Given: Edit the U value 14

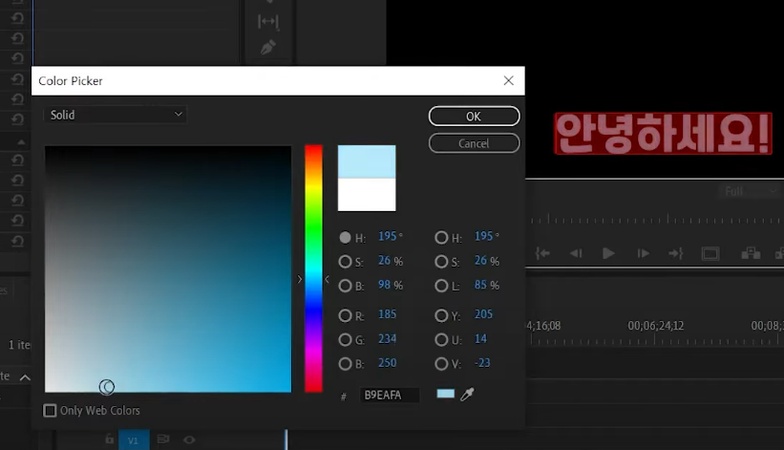Looking at the screenshot, I should tap(480, 338).
